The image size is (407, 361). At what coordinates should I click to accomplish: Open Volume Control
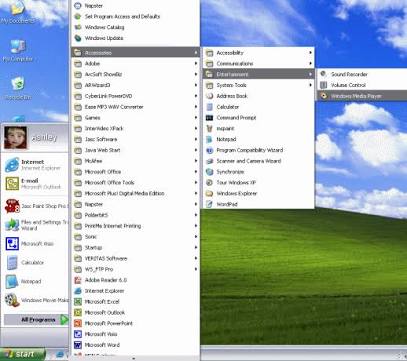(361, 85)
